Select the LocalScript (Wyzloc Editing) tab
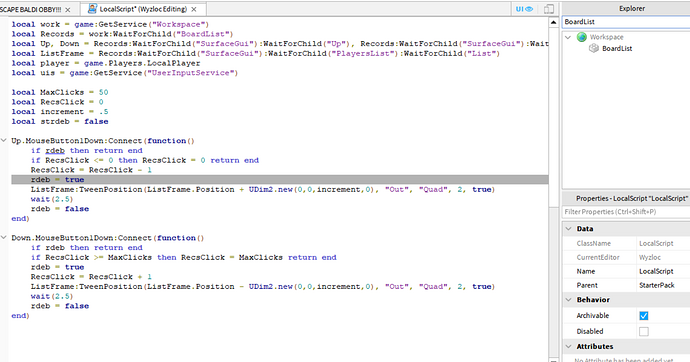This screenshot has width=690, height=362. tap(143, 9)
